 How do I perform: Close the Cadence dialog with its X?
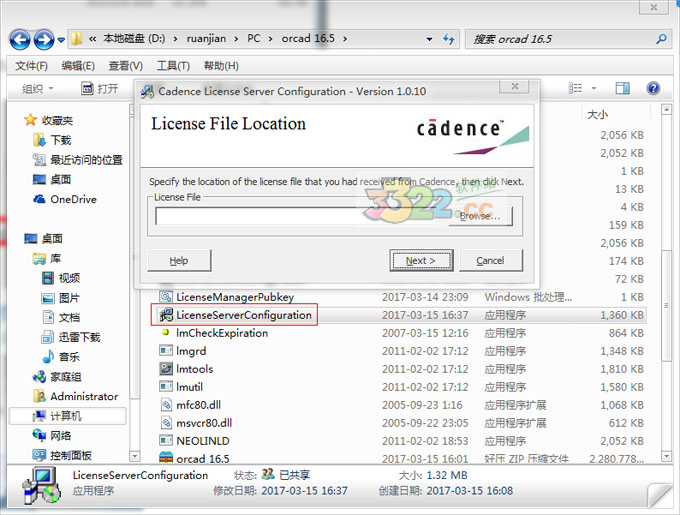(x=514, y=86)
